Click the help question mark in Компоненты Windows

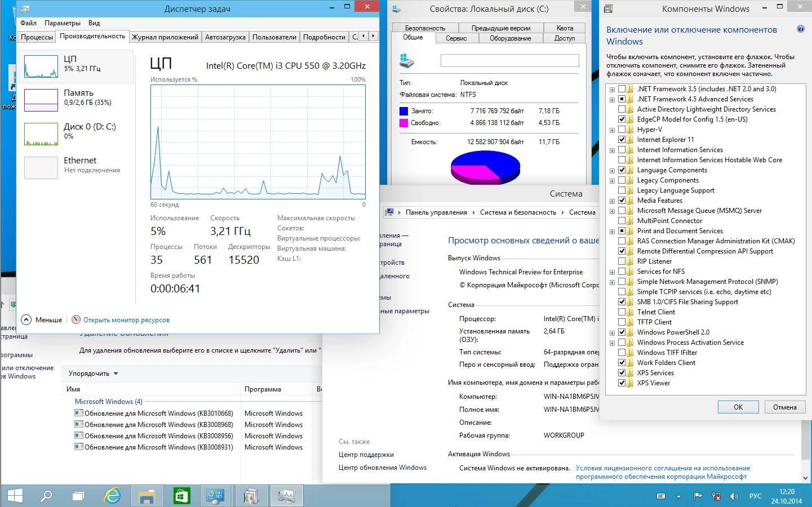801,29
